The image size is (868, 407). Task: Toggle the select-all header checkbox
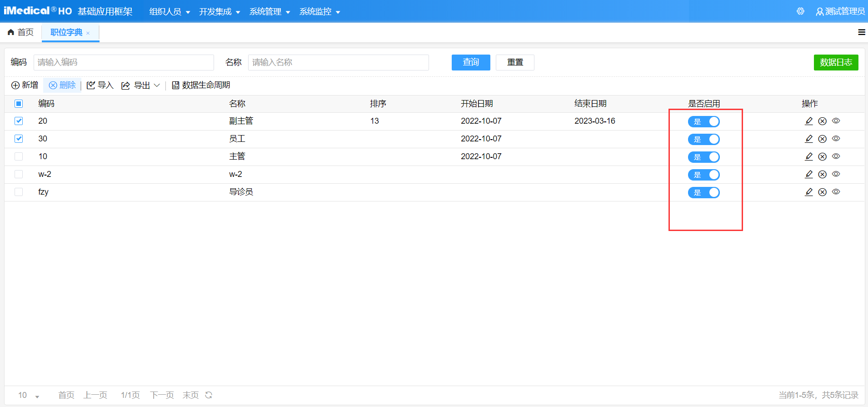[19, 104]
